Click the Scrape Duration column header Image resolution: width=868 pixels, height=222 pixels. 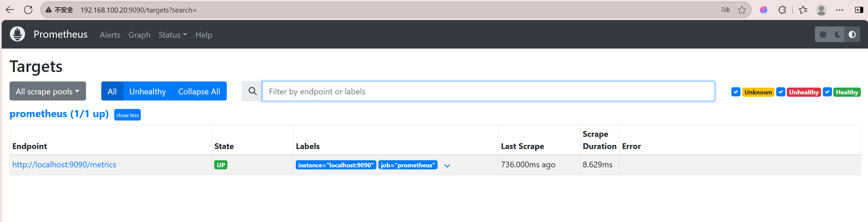(599, 140)
